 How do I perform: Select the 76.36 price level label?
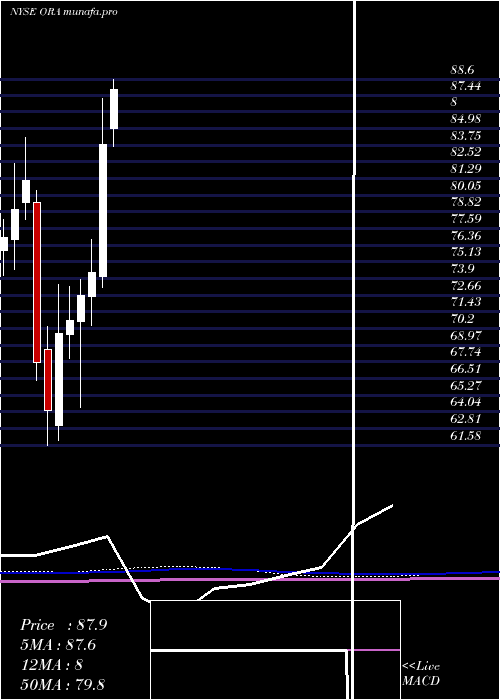click(466, 235)
